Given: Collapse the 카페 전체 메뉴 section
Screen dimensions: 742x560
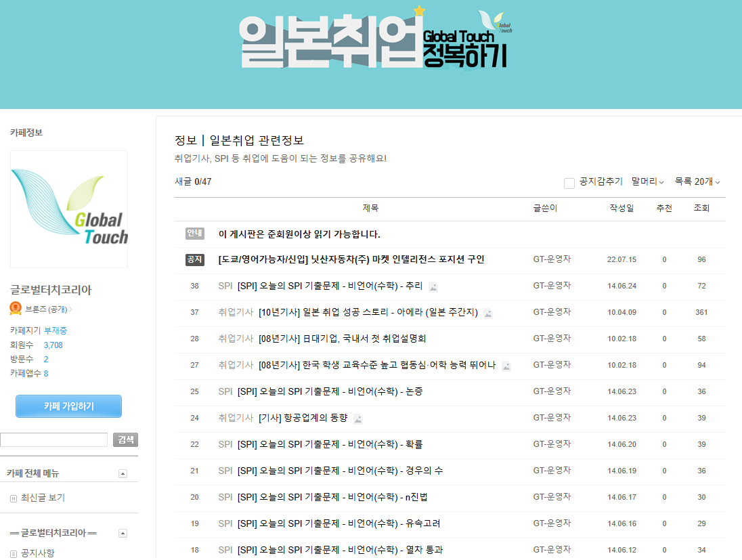Looking at the screenshot, I should (x=123, y=474).
